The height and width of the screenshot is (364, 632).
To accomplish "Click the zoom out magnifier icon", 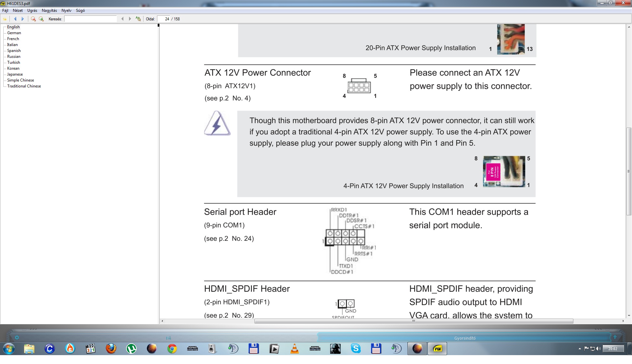I will coord(33,19).
